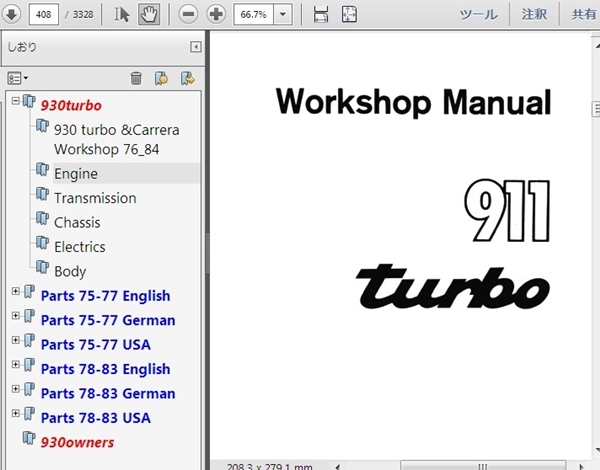This screenshot has height=470, width=600.
Task: Expand the Parts 75-77 German bookmark
Action: click(x=16, y=316)
